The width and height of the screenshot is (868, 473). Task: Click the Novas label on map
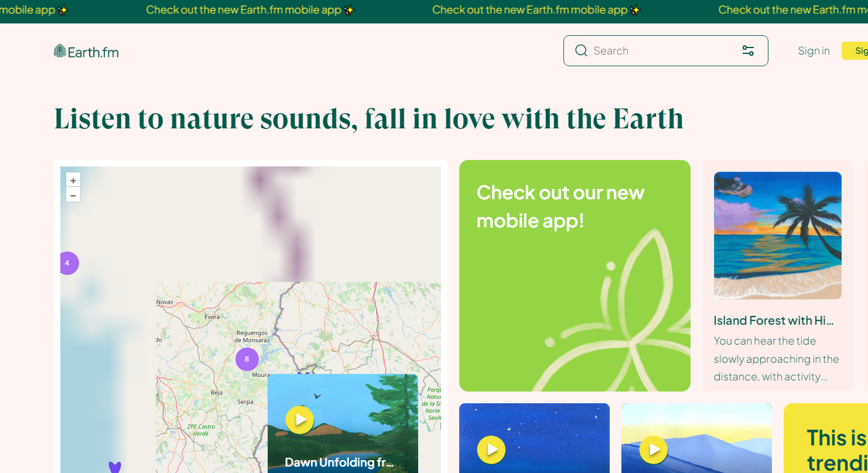(x=165, y=302)
